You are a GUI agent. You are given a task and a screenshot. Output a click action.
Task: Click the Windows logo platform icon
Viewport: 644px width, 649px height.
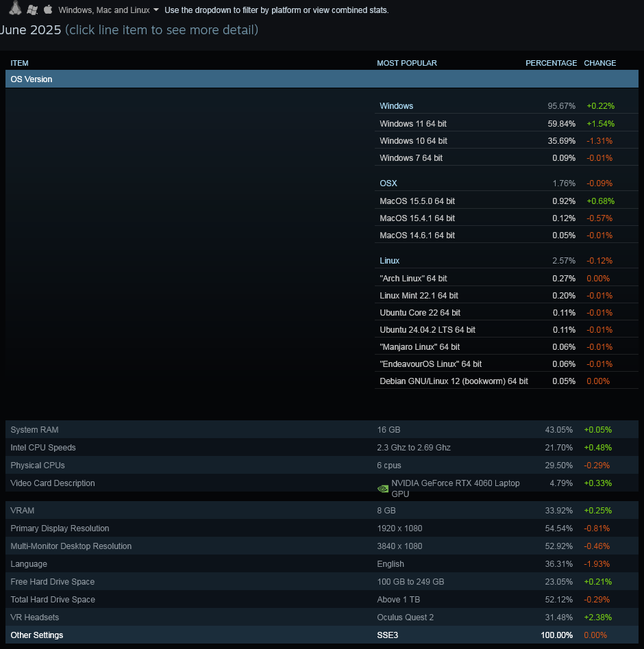point(32,10)
